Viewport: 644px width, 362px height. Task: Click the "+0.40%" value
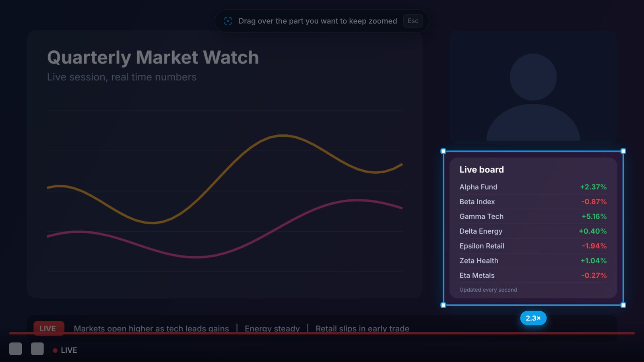[x=593, y=231]
